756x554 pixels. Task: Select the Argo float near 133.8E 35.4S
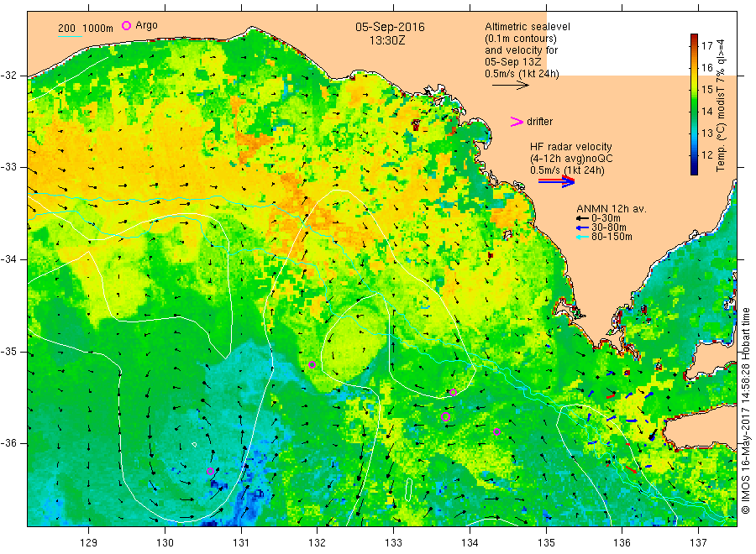(x=453, y=392)
